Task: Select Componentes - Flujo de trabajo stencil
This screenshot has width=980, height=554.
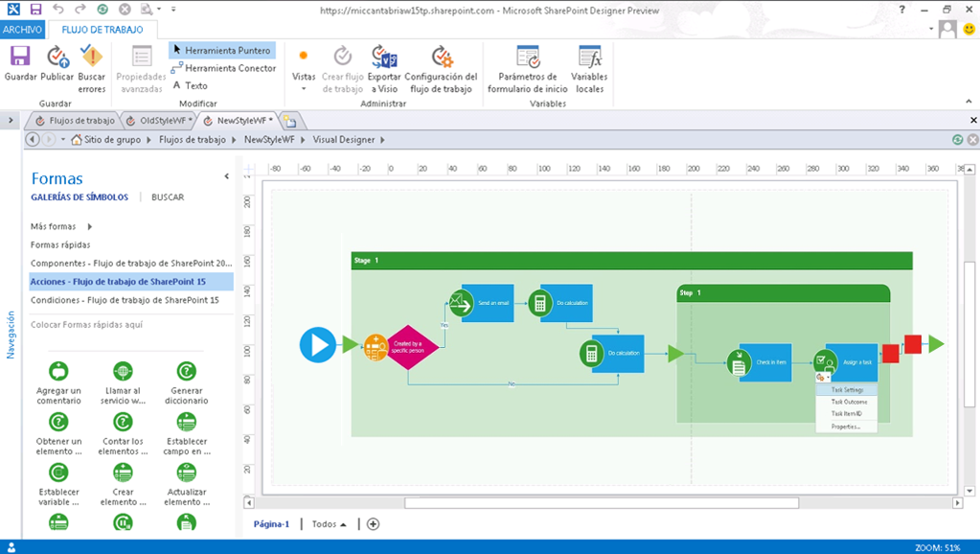Action: coord(131,264)
